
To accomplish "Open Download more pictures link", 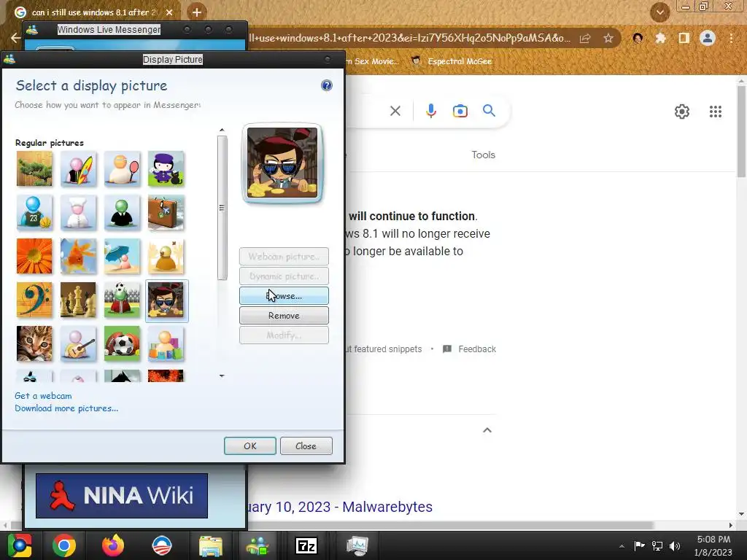I will click(x=66, y=408).
